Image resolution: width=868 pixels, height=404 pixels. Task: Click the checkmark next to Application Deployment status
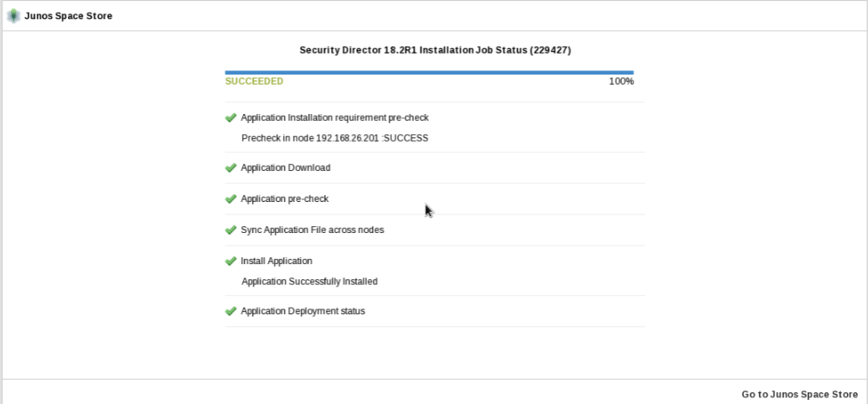[x=230, y=311]
